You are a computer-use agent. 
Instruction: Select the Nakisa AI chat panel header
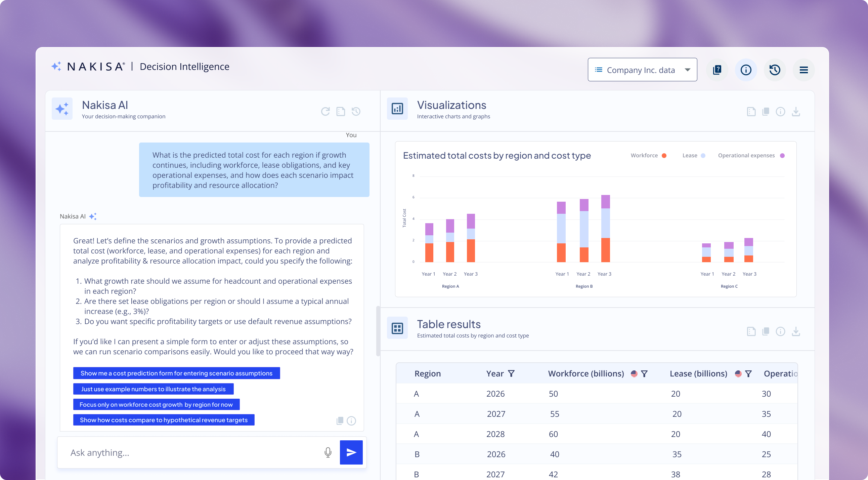105,105
